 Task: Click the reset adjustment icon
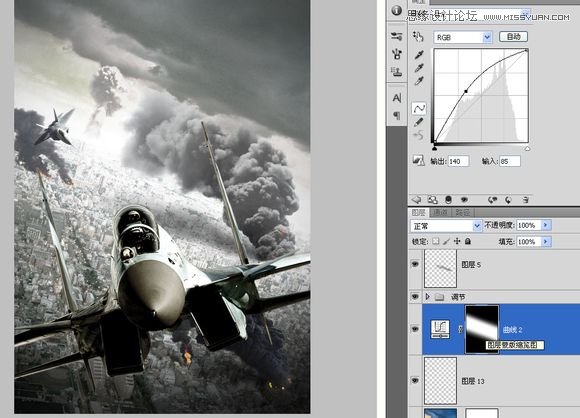point(509,200)
